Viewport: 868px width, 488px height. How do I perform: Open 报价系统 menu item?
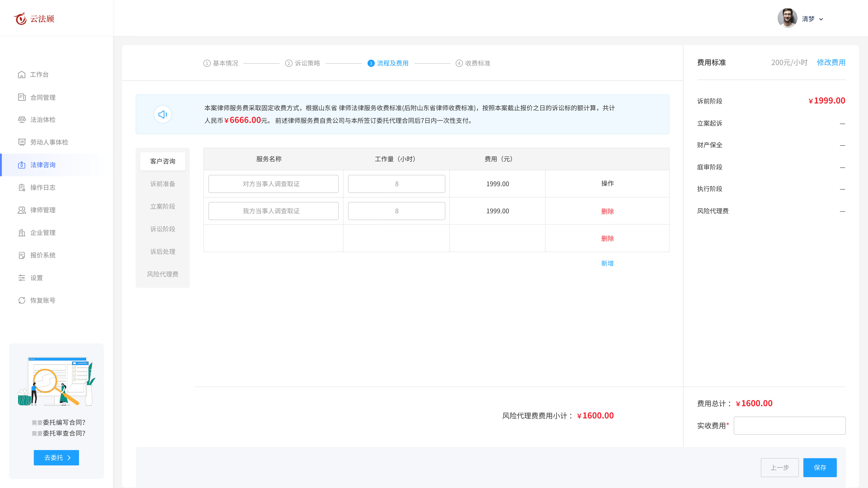43,255
